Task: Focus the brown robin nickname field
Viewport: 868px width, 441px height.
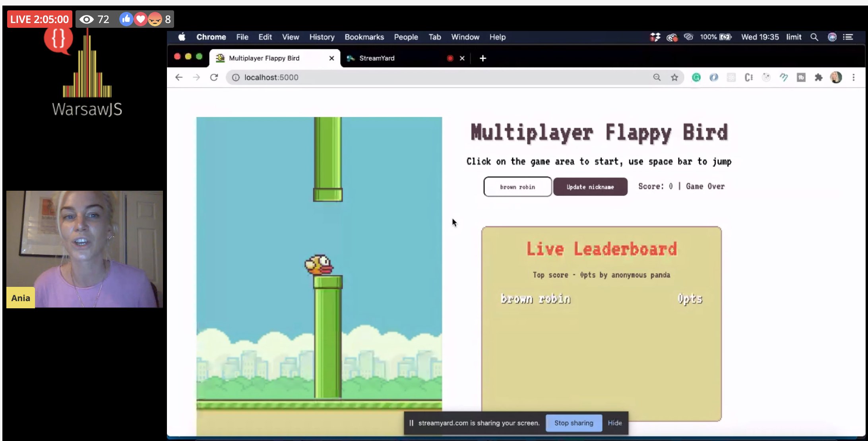Action: coord(517,187)
